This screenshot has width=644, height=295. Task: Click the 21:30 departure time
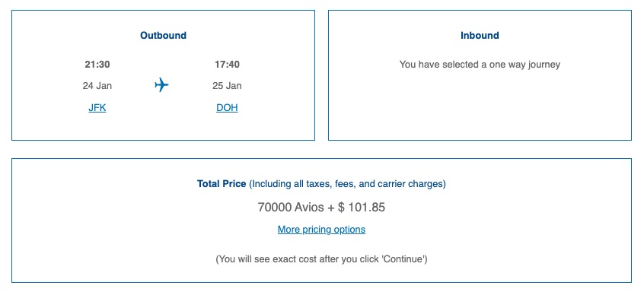pos(97,65)
